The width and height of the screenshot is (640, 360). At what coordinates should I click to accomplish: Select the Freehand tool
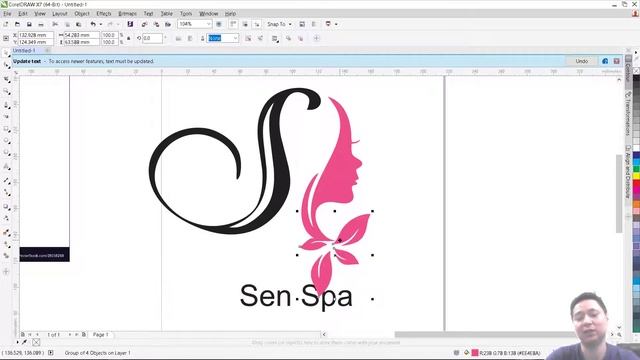point(6,105)
